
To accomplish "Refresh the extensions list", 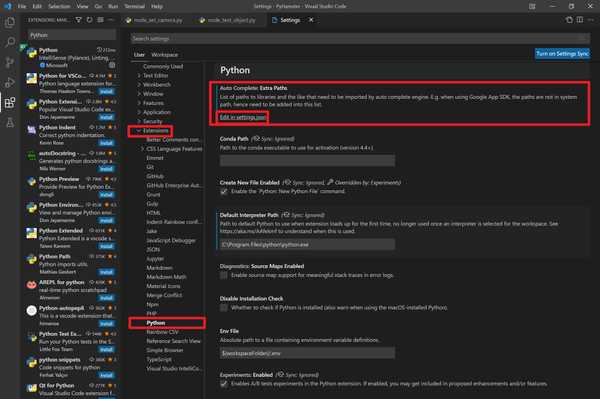I will point(90,20).
